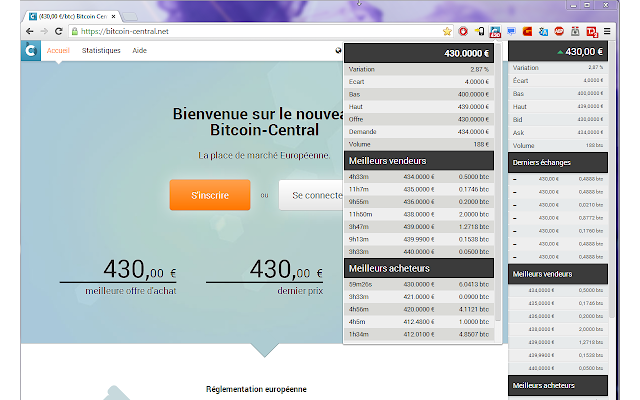This screenshot has height=400, width=640.
Task: Select the Ecart 4.0000 € row in popup
Action: [419, 82]
